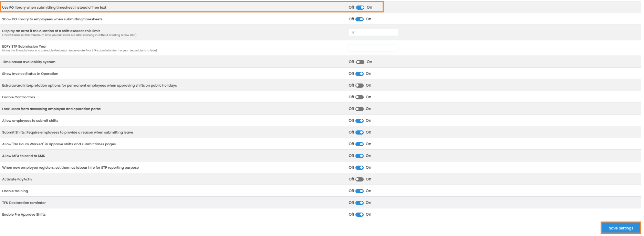
Task: Click the EOFY STP Submission Year field
Action: [373, 48]
